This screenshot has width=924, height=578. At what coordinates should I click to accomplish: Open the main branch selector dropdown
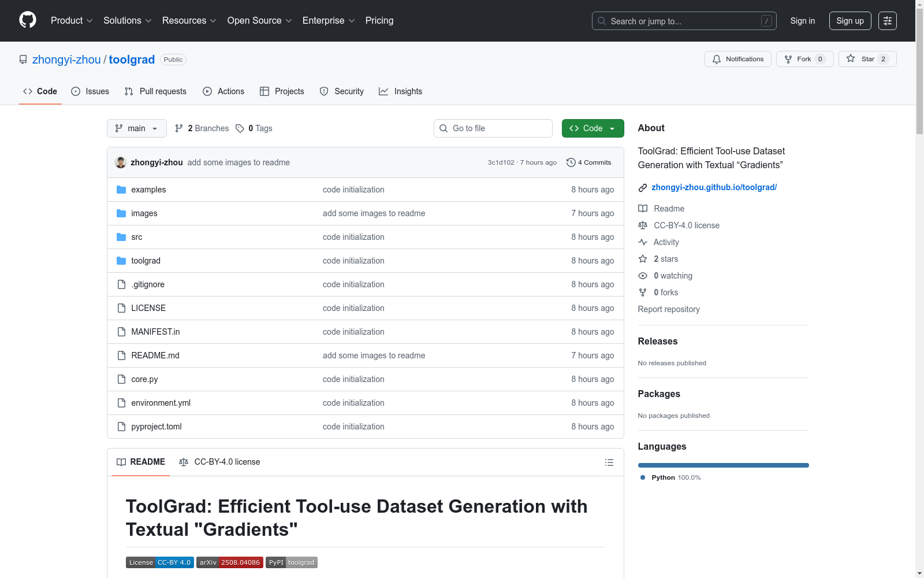137,128
